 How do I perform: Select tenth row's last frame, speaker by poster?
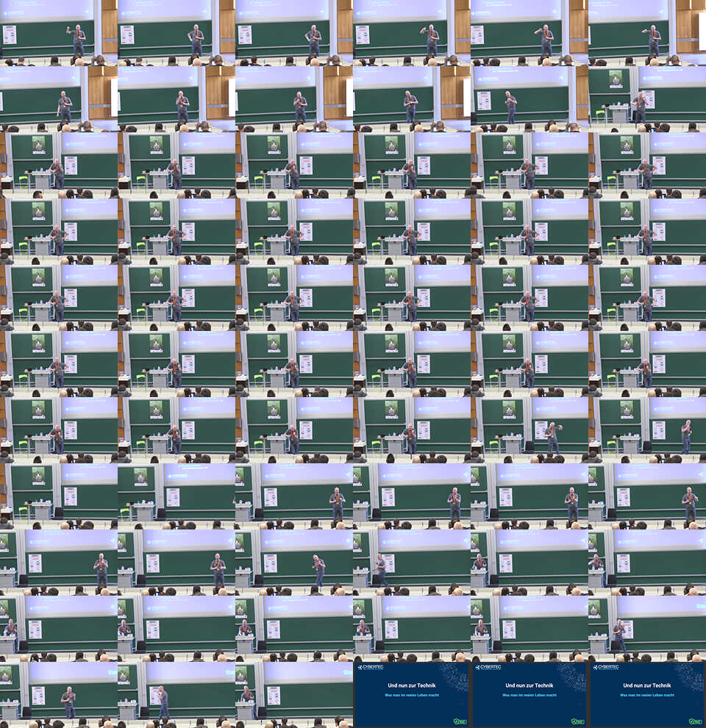[x=647, y=629]
